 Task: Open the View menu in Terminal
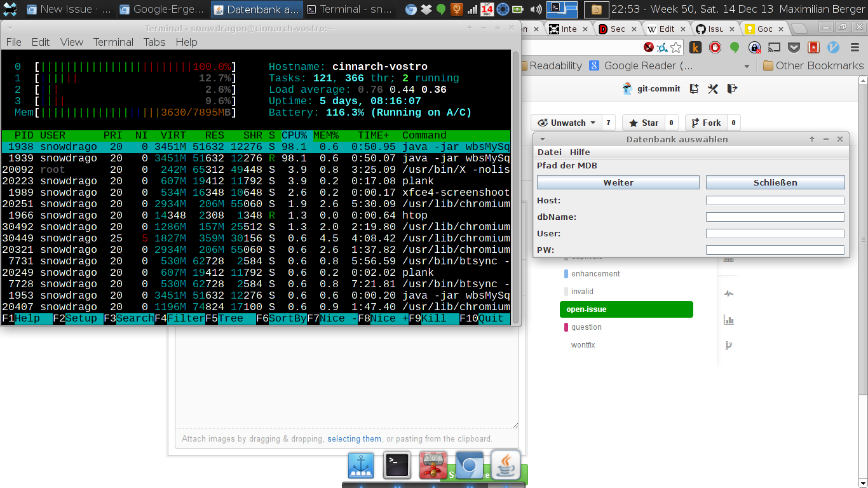tap(72, 42)
